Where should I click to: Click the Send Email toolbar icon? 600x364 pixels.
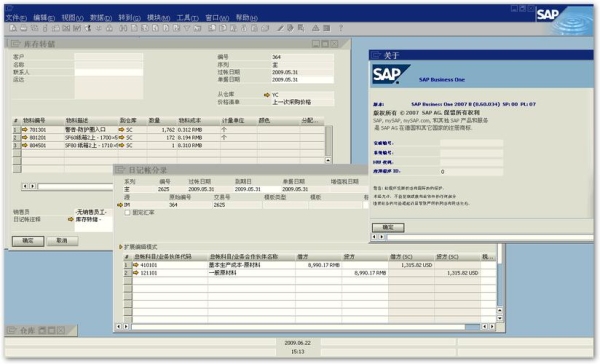[34, 28]
